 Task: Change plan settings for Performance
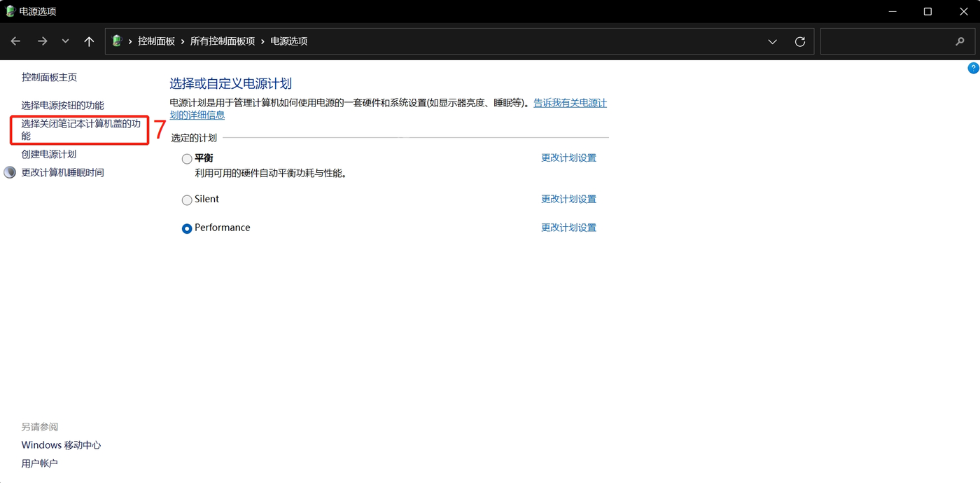[568, 227]
